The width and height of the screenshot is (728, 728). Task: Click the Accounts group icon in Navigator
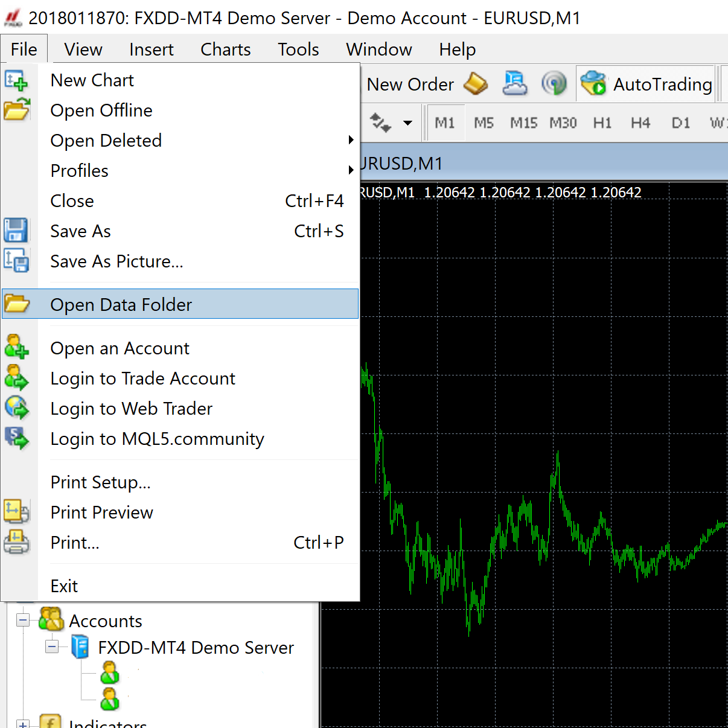[51, 619]
